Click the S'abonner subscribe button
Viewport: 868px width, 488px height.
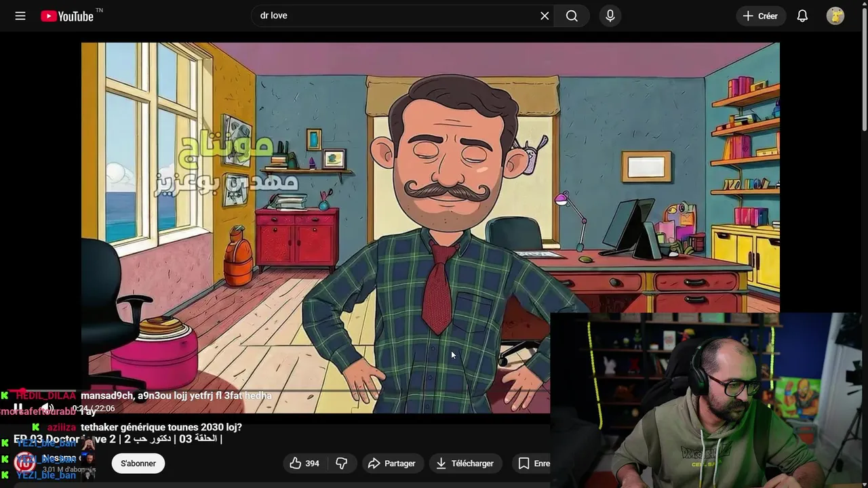tap(138, 464)
